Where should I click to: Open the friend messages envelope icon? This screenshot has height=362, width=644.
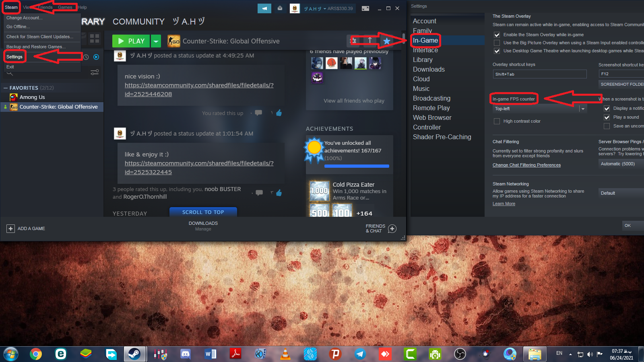point(280,8)
